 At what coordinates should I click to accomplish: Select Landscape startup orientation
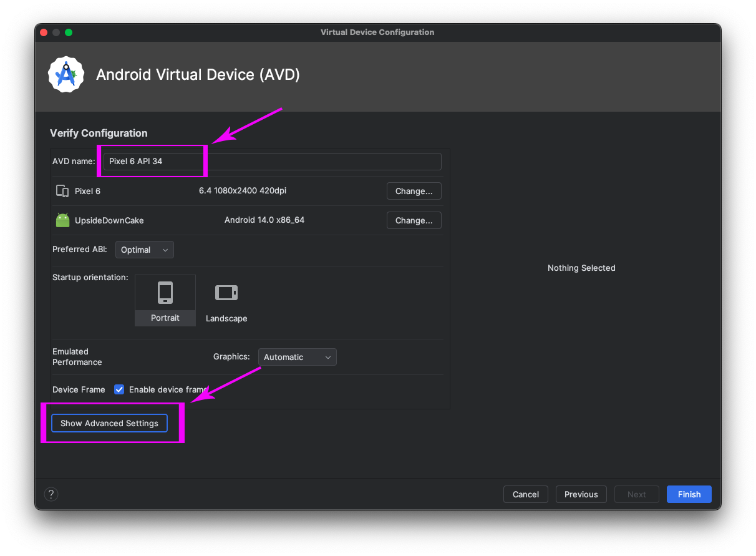pos(226,302)
